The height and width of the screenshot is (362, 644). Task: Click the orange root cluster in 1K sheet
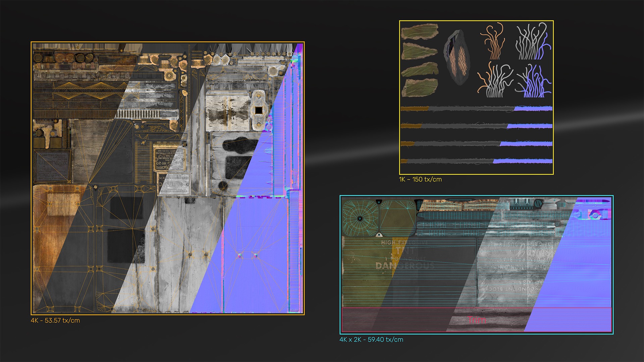click(x=492, y=41)
